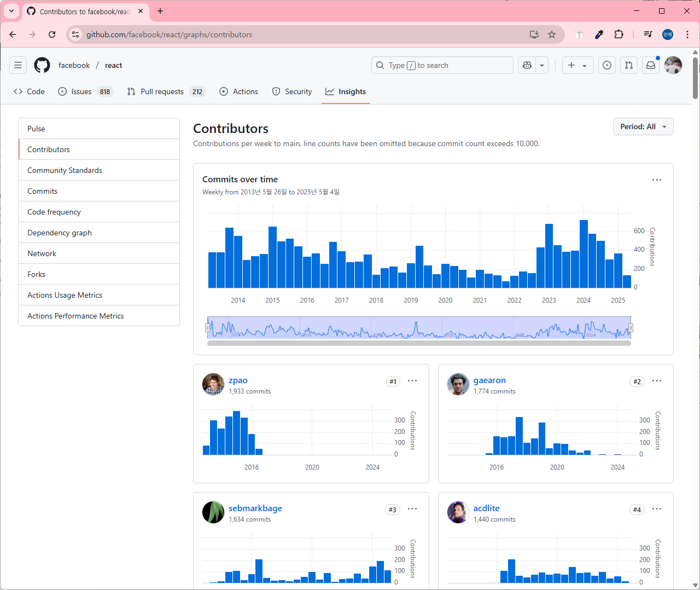Bookmark this page with star icon
The image size is (700, 590).
pos(552,34)
